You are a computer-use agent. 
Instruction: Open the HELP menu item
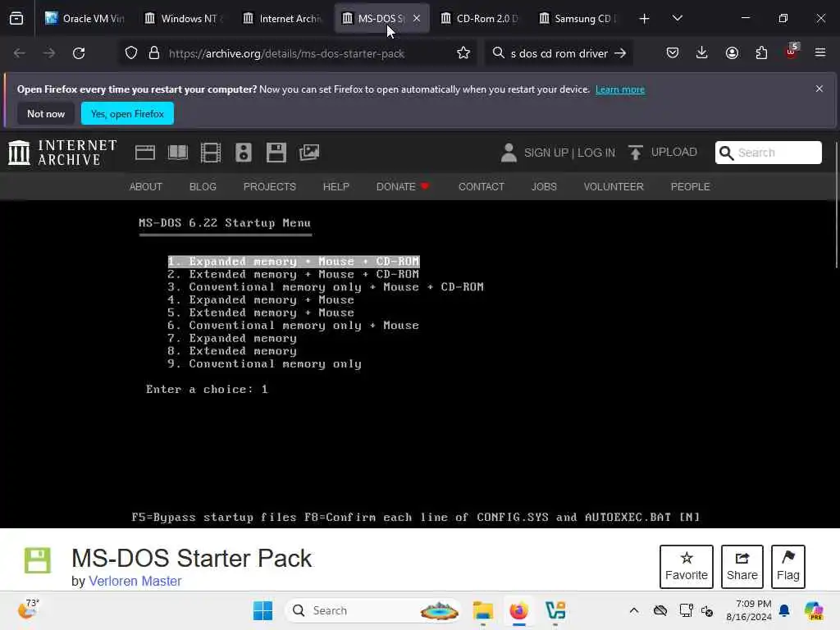336,186
